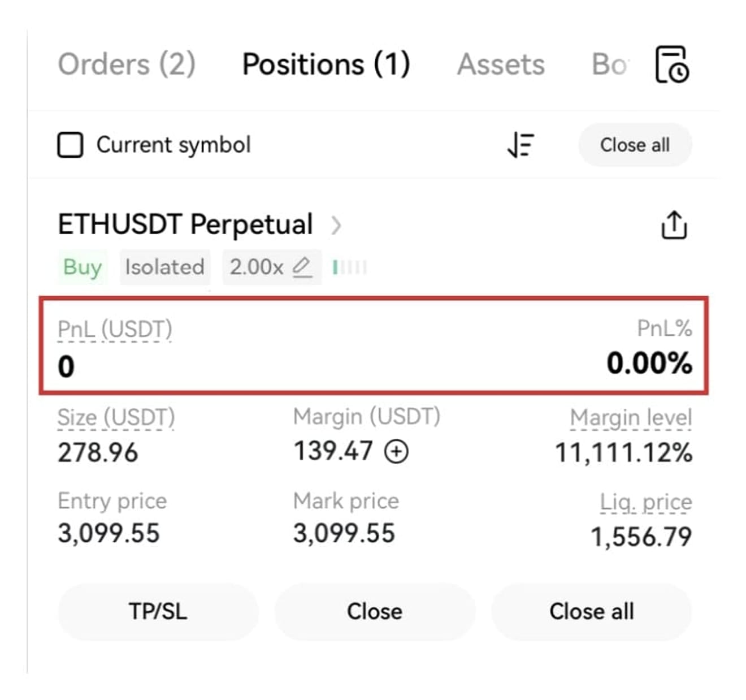The height and width of the screenshot is (700, 746).
Task: Click the sort positions icon
Action: point(521,145)
